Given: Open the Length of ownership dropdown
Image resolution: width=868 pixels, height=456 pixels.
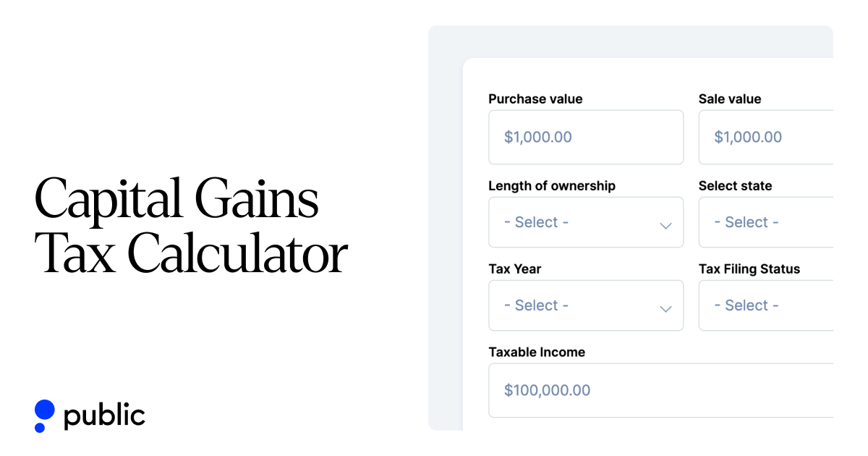Looking at the screenshot, I should pos(585,222).
